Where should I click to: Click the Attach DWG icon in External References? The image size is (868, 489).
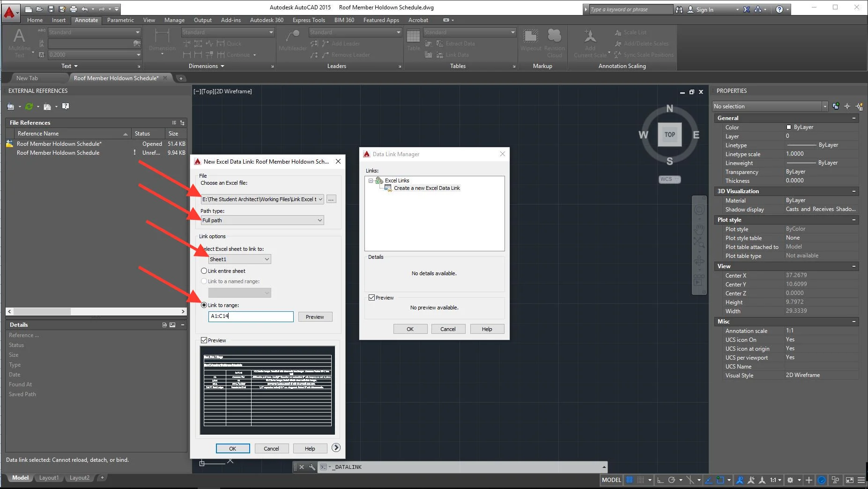[12, 106]
